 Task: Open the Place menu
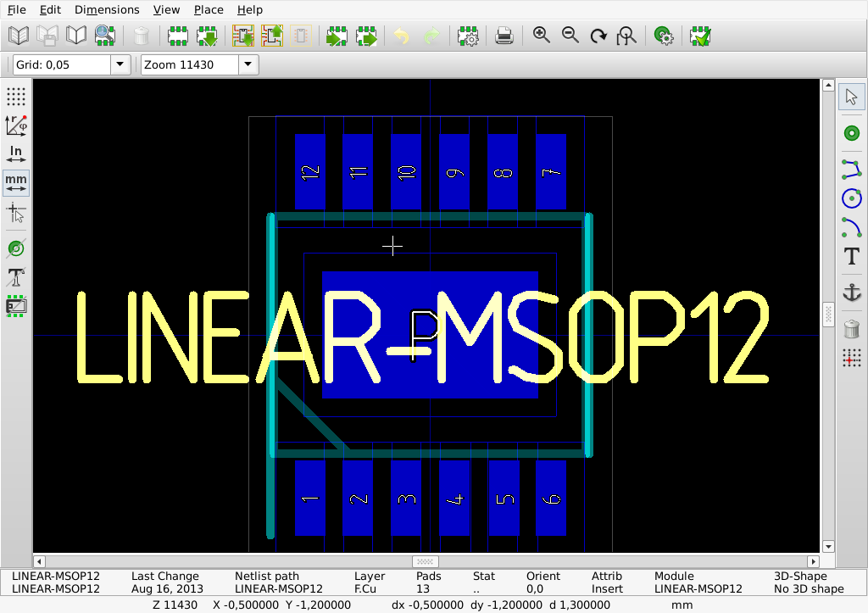click(x=209, y=9)
